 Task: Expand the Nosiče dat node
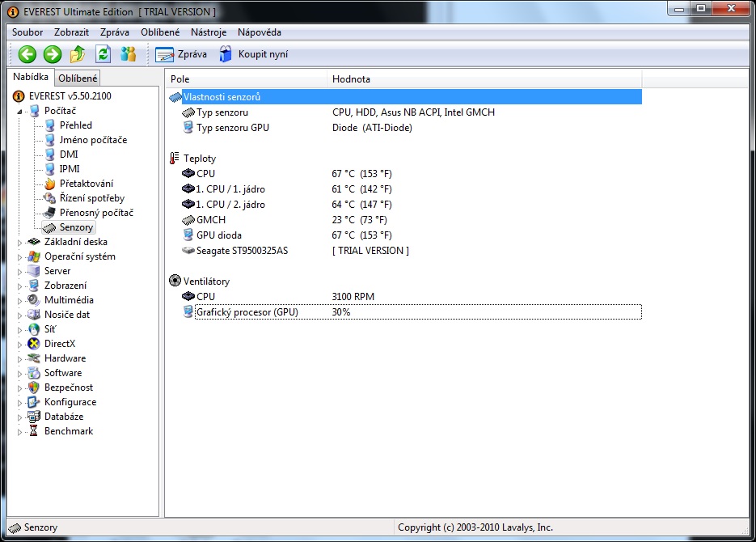point(19,315)
